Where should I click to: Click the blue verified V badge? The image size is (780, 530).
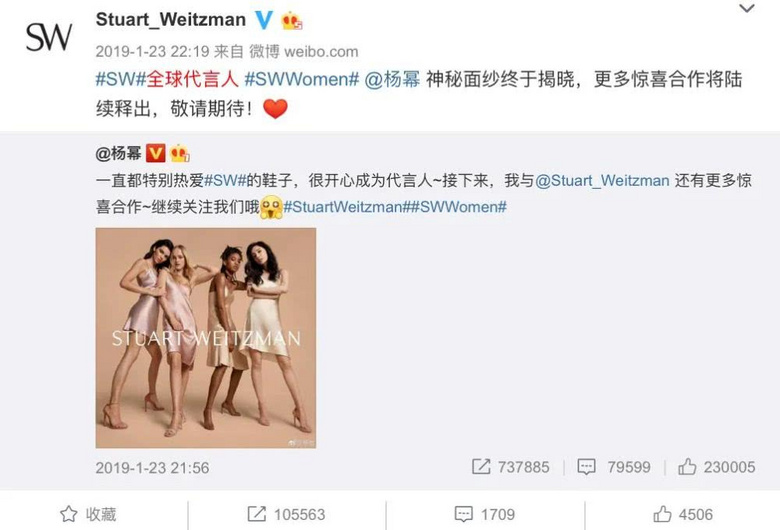click(264, 20)
